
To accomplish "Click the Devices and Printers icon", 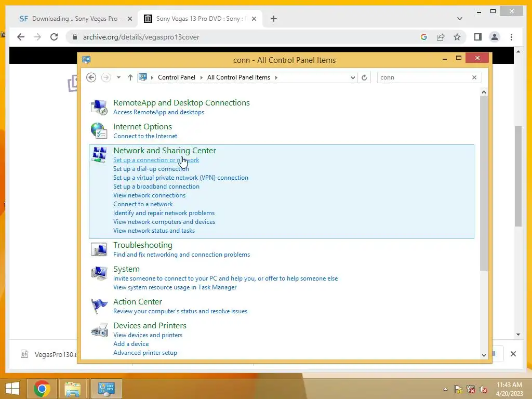I will pos(99,330).
